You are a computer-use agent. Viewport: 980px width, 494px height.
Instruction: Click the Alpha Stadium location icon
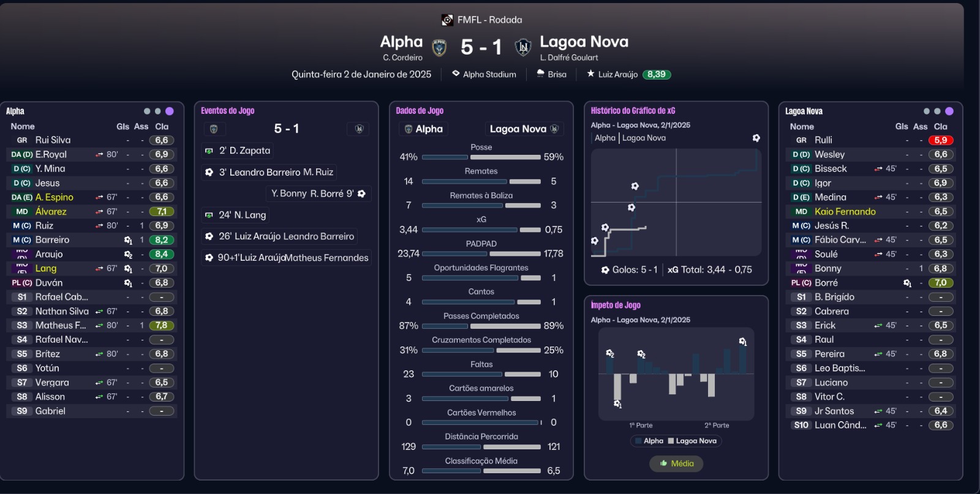456,73
